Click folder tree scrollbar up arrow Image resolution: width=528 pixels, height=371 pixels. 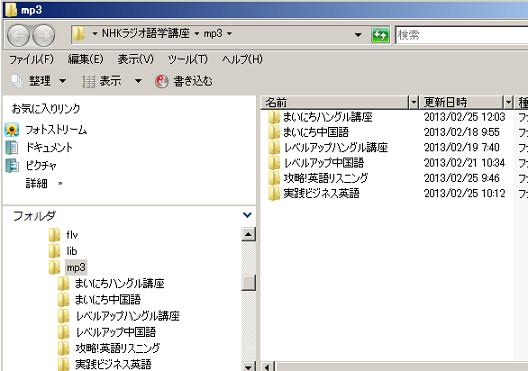(x=249, y=234)
